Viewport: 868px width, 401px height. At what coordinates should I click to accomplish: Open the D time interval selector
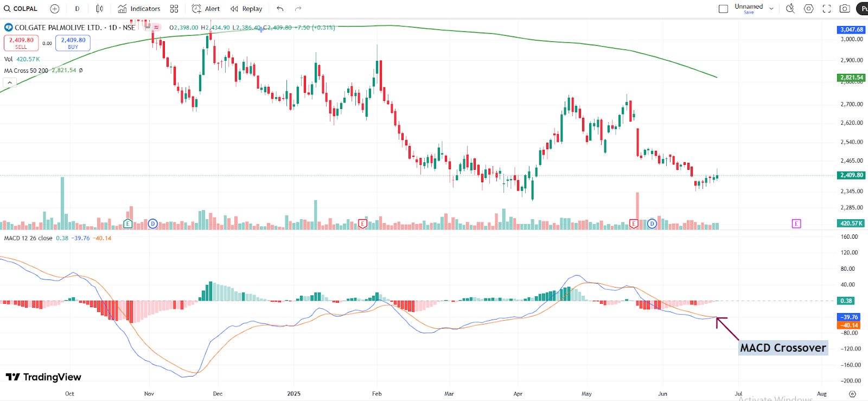tap(77, 9)
